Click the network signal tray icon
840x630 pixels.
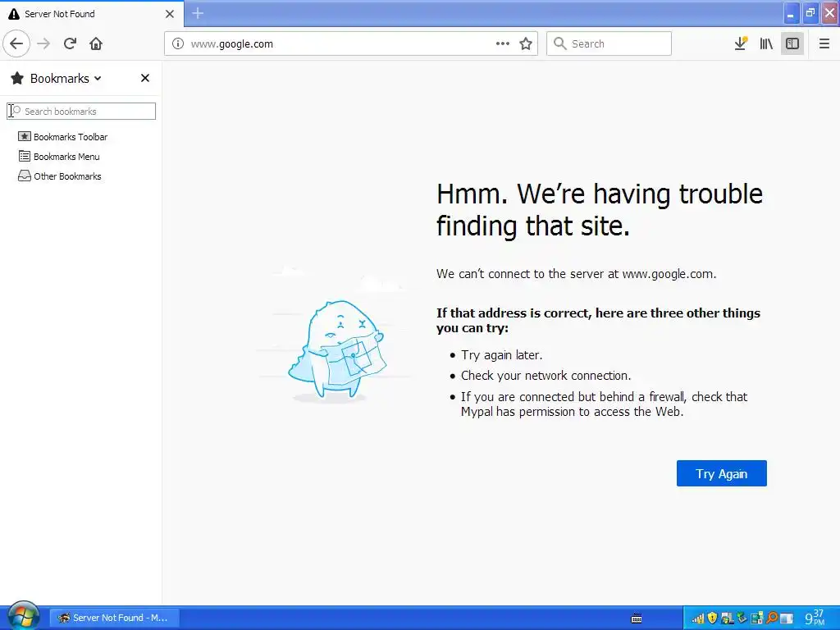pos(698,619)
